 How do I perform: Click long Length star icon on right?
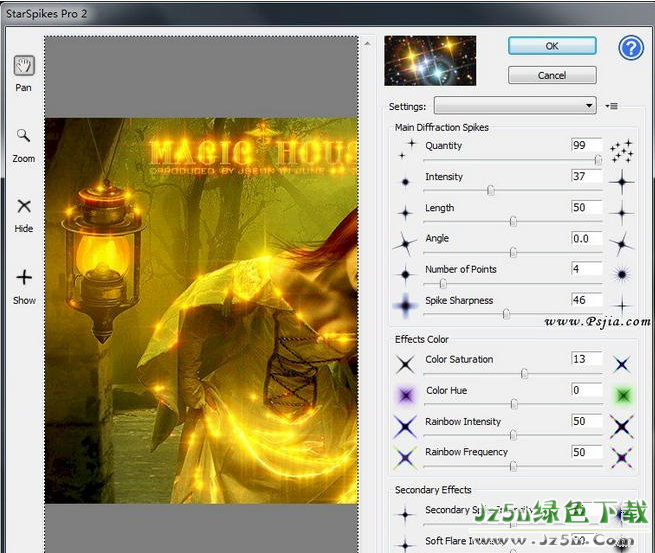click(622, 213)
